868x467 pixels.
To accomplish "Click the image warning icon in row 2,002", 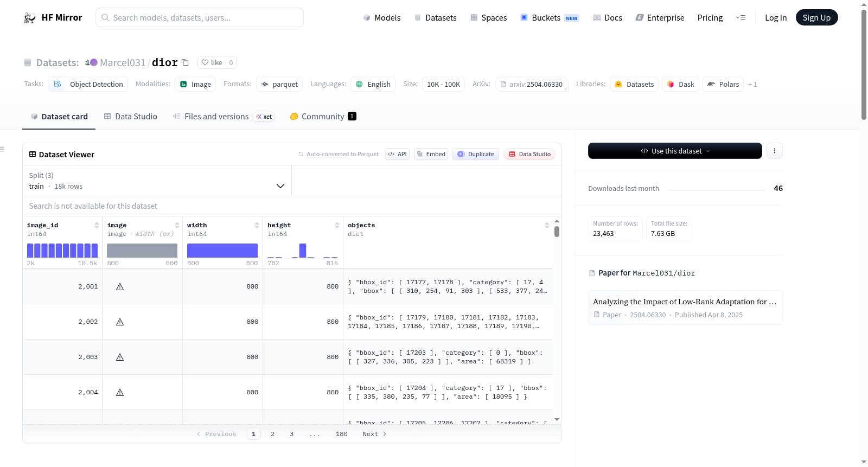I will (x=120, y=322).
